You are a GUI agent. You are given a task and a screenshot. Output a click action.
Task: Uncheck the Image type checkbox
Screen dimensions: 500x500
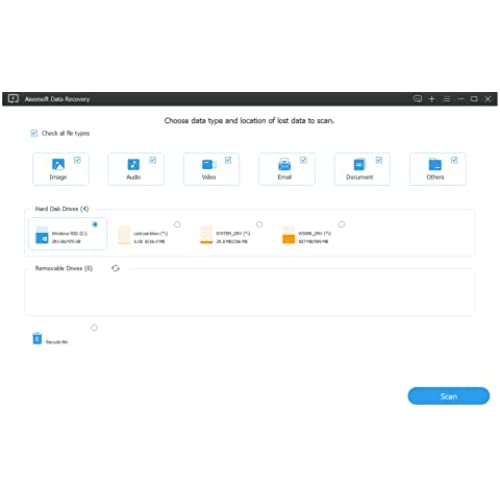77,160
